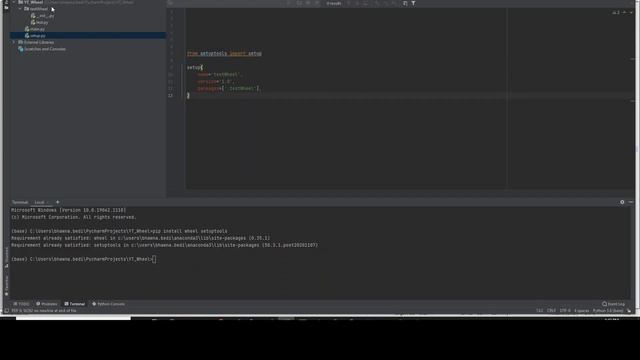Open terminal panel settings gear
Screen dimensions: 640x360
coord(622,202)
